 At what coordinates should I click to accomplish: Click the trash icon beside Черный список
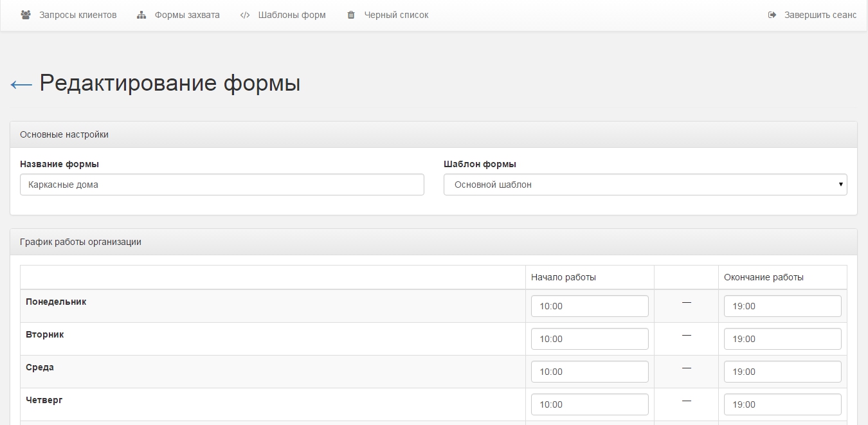tap(351, 15)
